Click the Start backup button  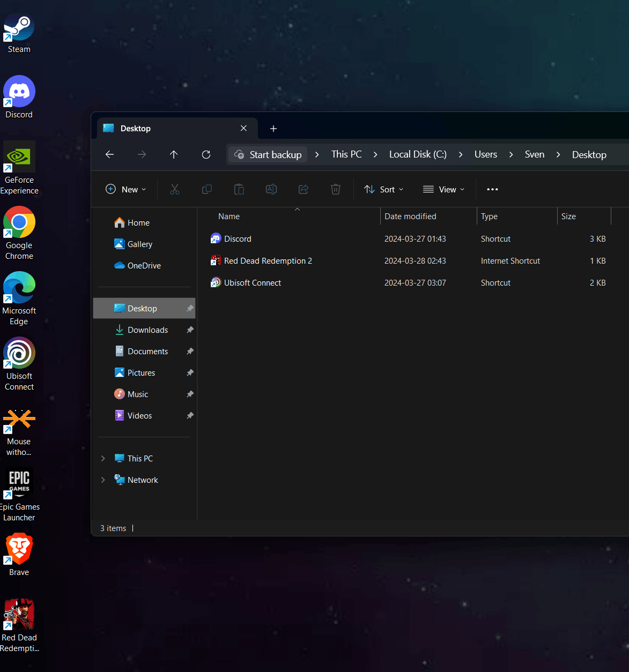[268, 154]
